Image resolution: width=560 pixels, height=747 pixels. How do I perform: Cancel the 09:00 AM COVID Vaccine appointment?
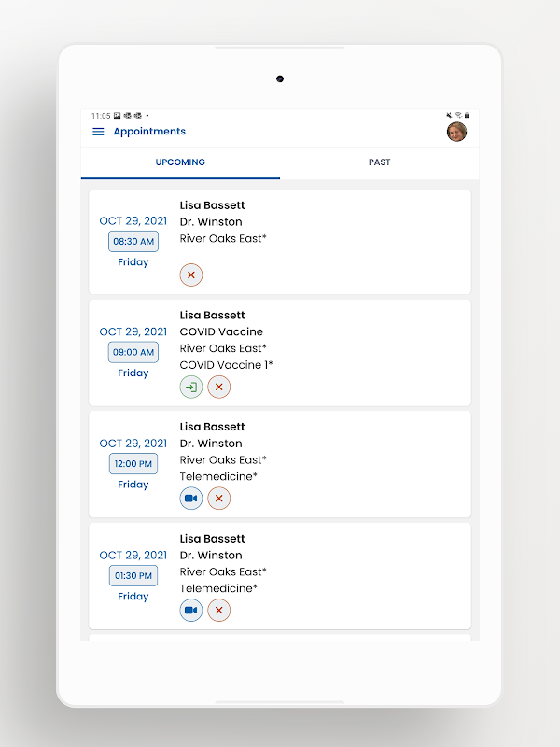point(219,387)
